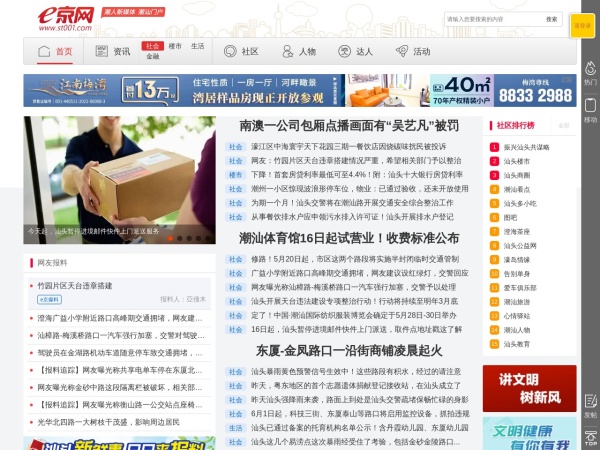600x450 pixels.
Task: Open community 汕头楼市 in ranking
Action: coord(517,161)
